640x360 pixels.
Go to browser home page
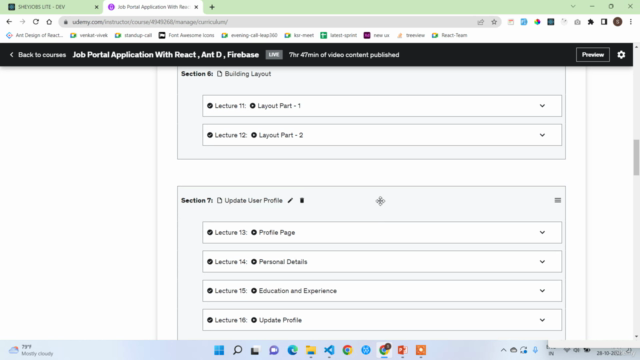point(49,22)
